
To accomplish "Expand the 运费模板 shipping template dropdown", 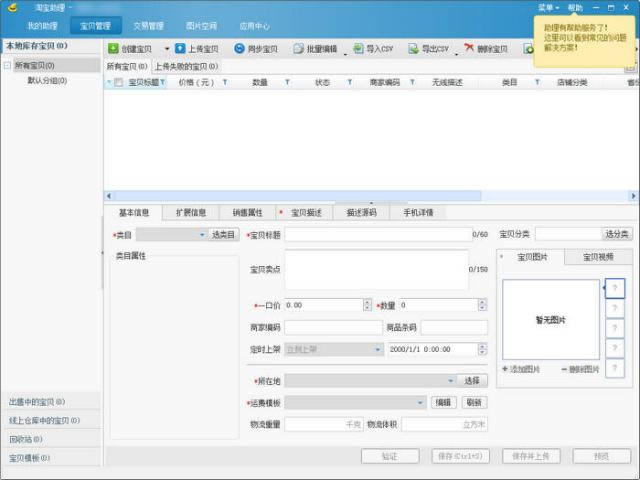I will (421, 402).
